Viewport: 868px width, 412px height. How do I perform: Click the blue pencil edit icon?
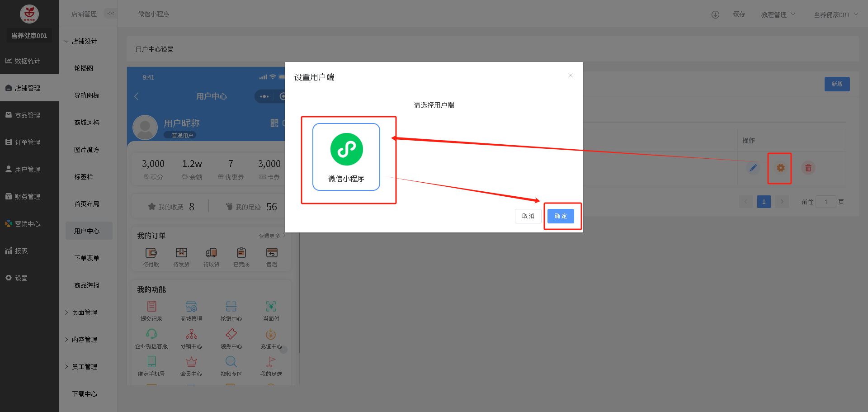753,168
